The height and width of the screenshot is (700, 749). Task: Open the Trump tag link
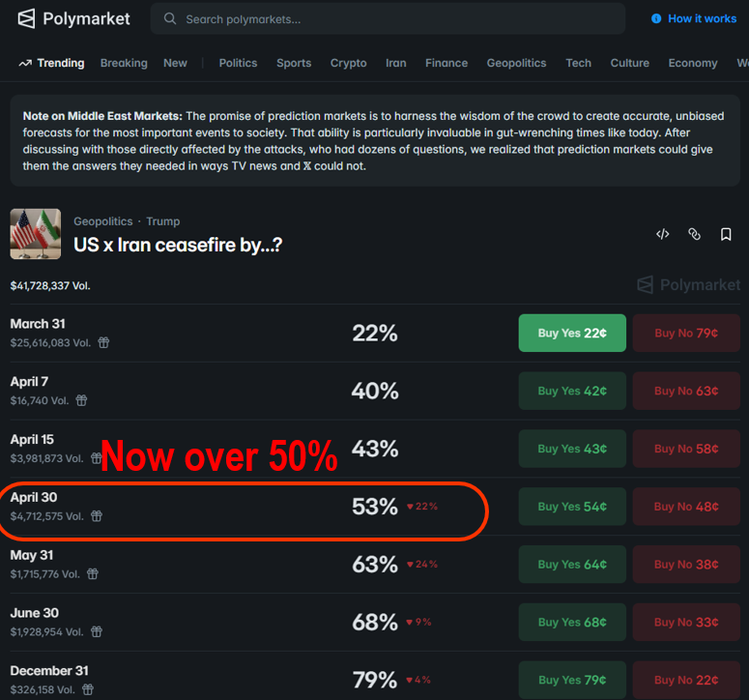163,221
